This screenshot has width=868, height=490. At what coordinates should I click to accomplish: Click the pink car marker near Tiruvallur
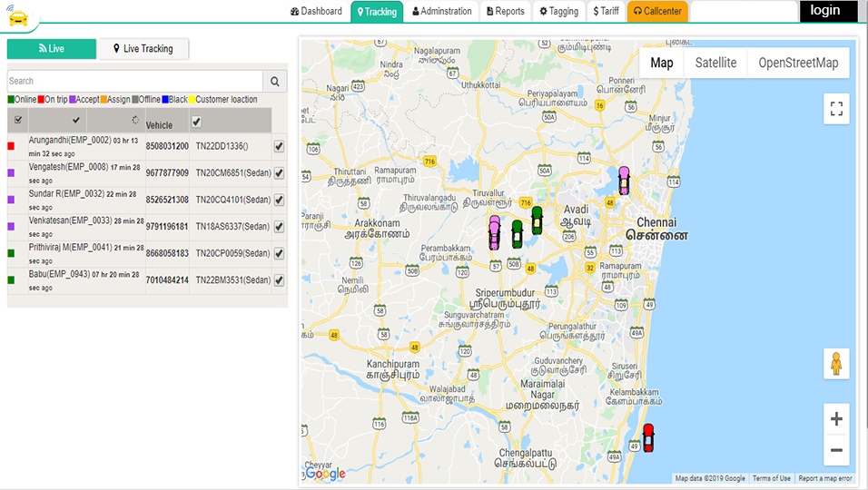(x=494, y=233)
